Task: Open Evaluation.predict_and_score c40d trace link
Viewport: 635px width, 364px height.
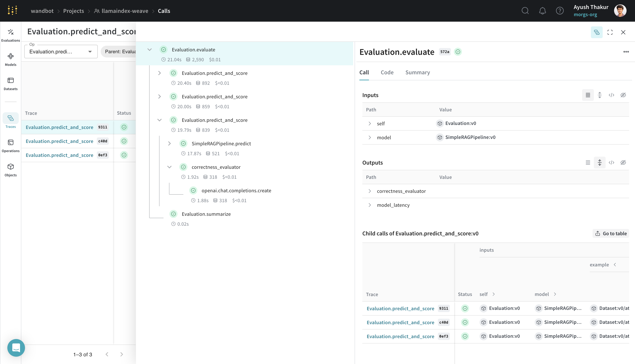Action: (x=59, y=141)
